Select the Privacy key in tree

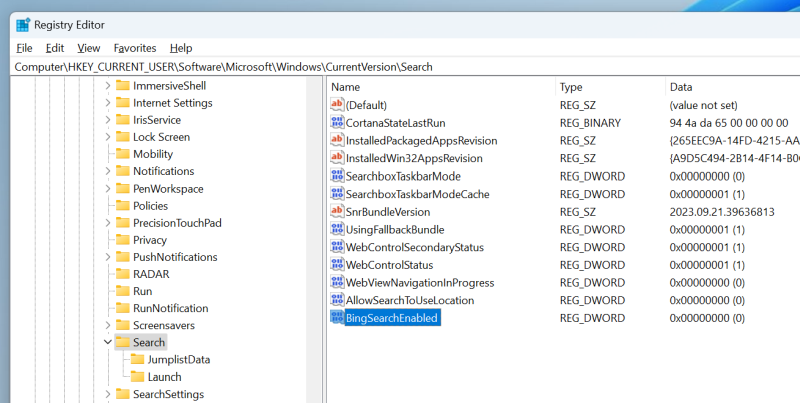pos(149,240)
